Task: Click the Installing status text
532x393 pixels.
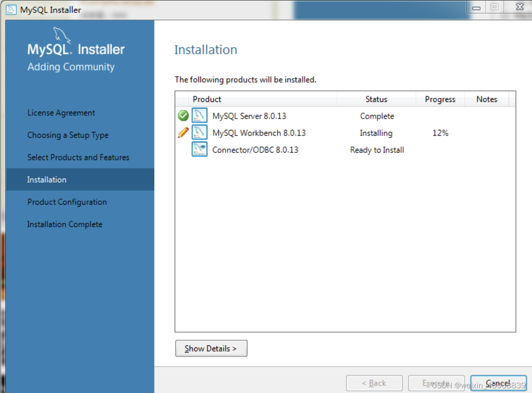Action: 376,133
